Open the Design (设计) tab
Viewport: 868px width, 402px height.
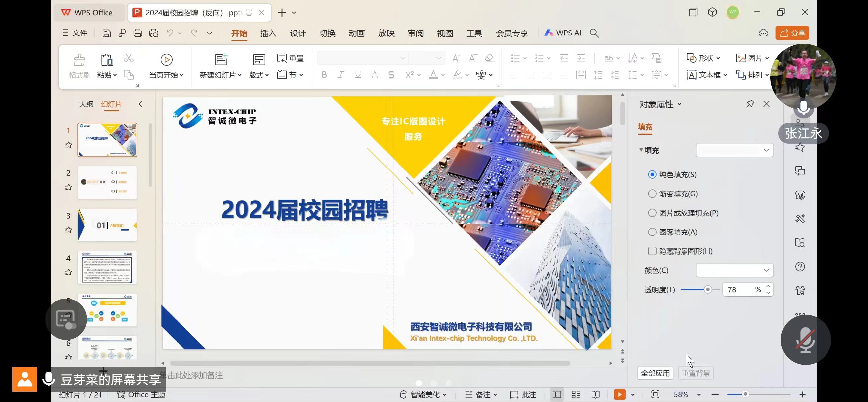tap(298, 33)
